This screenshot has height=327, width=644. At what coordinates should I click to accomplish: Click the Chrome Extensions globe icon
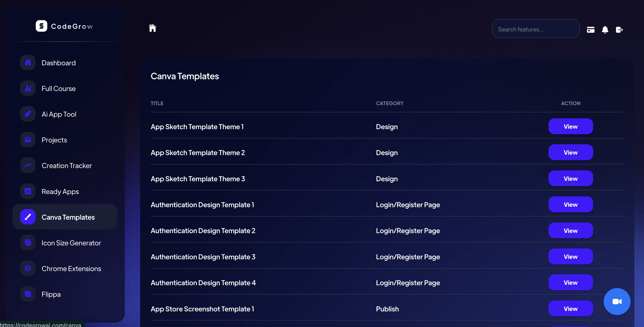[x=28, y=268]
